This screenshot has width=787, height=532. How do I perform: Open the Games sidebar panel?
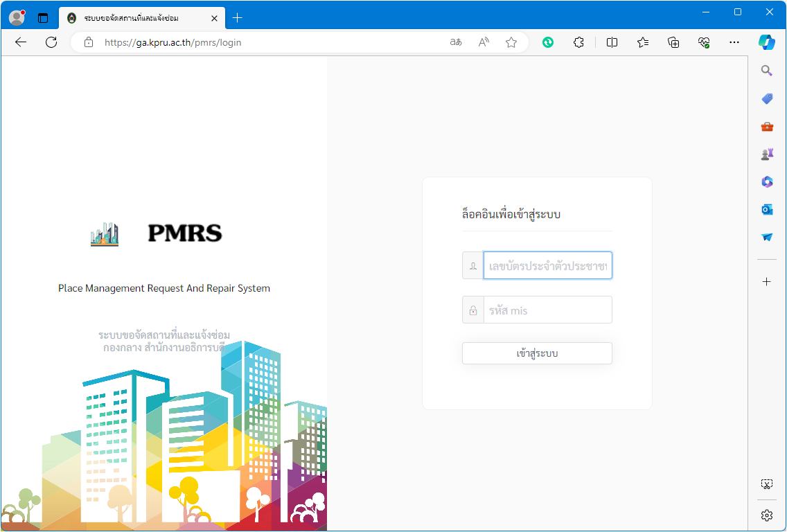(766, 154)
